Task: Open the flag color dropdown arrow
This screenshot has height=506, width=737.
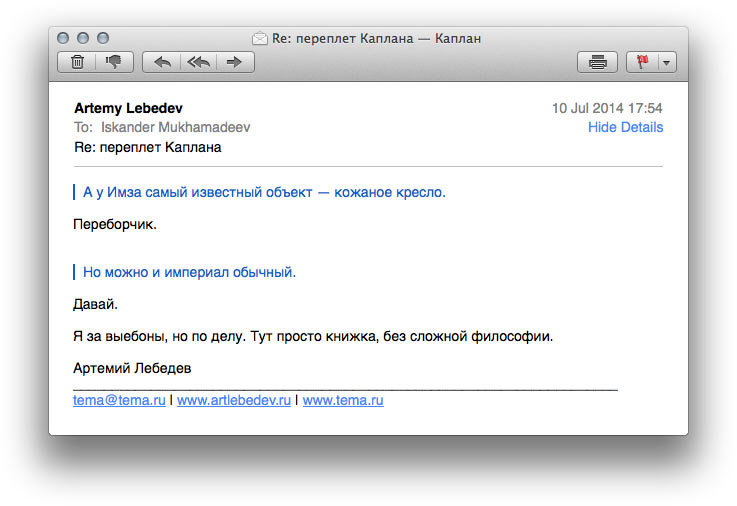Action: pos(666,62)
